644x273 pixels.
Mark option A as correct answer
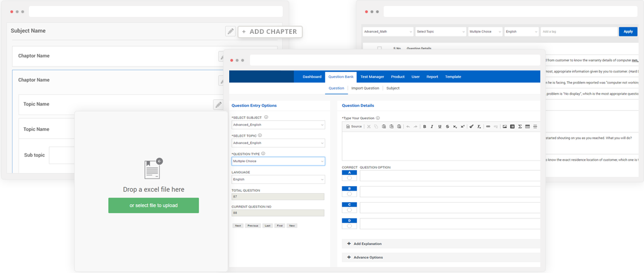pos(349,177)
